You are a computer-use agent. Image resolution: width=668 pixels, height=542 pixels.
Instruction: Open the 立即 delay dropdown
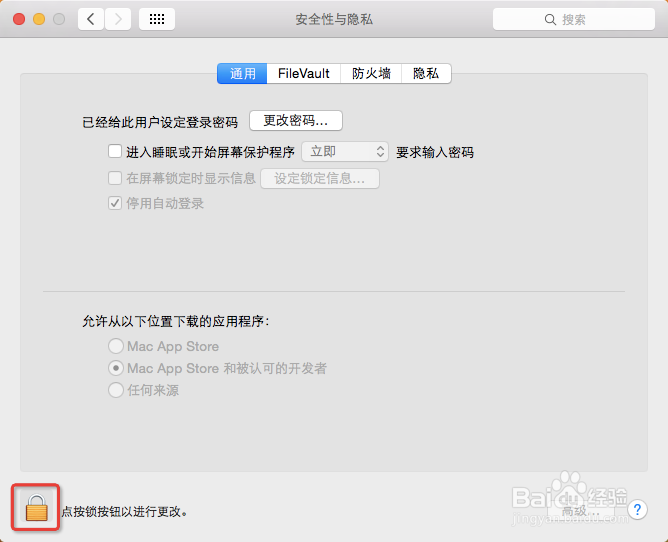(345, 152)
